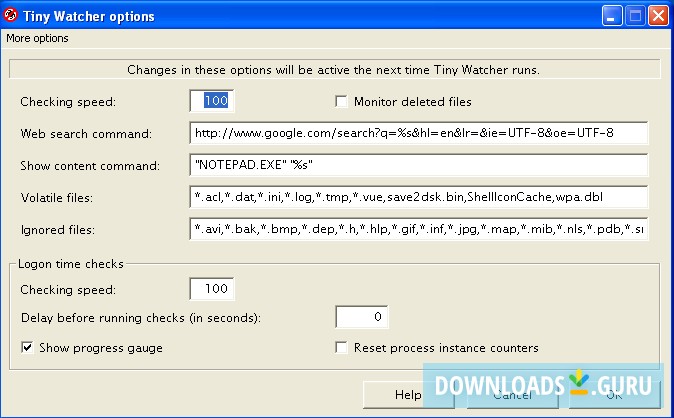Click Logon time Checking speed field

pos(212,289)
